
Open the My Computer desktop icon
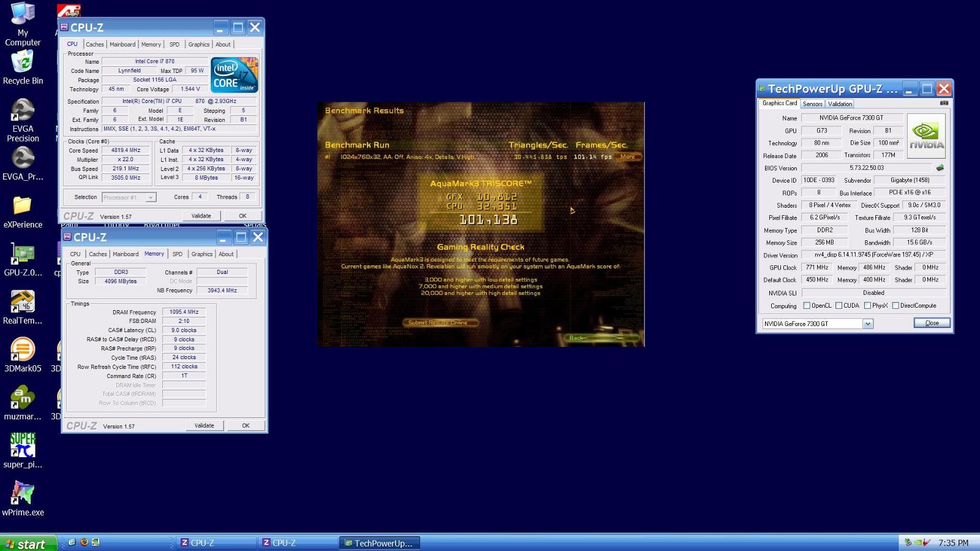pyautogui.click(x=23, y=25)
